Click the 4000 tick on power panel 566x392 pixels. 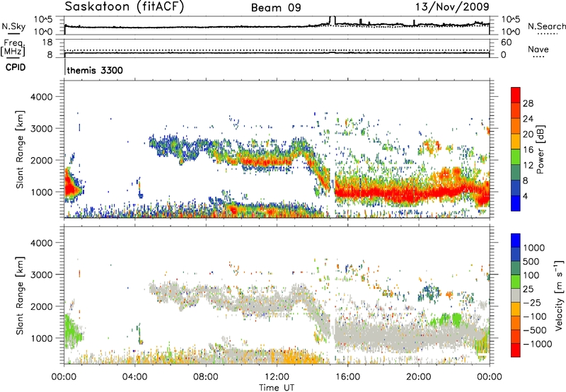(41, 97)
